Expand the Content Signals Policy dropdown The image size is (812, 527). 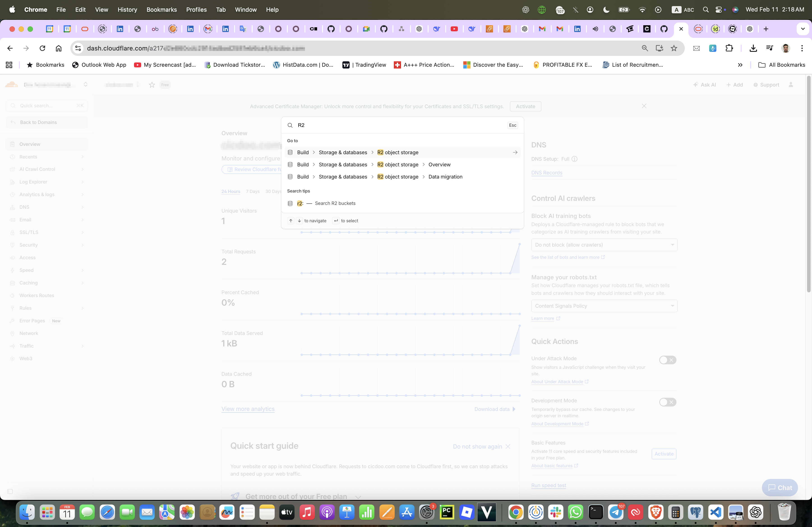[604, 306]
